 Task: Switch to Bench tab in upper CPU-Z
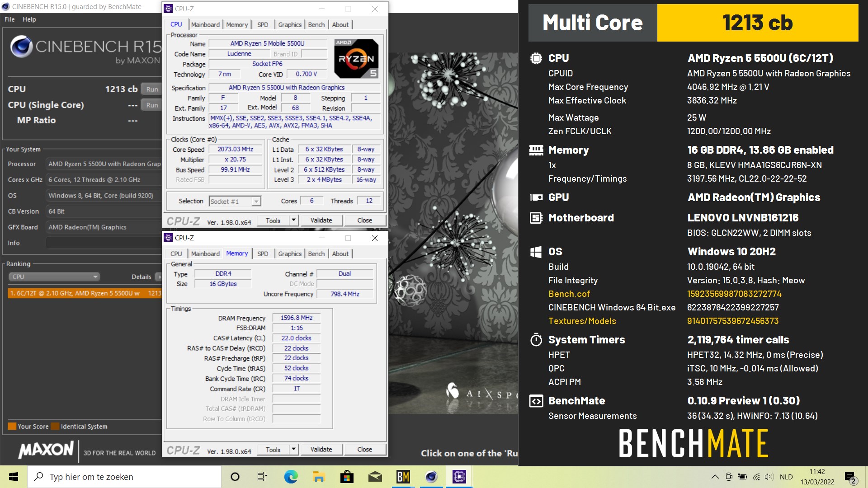316,25
